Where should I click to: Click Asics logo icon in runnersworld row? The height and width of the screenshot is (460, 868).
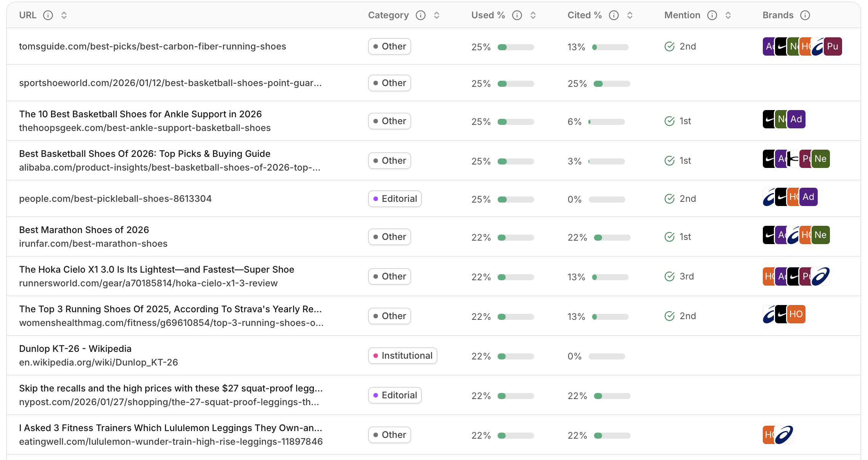(x=821, y=276)
